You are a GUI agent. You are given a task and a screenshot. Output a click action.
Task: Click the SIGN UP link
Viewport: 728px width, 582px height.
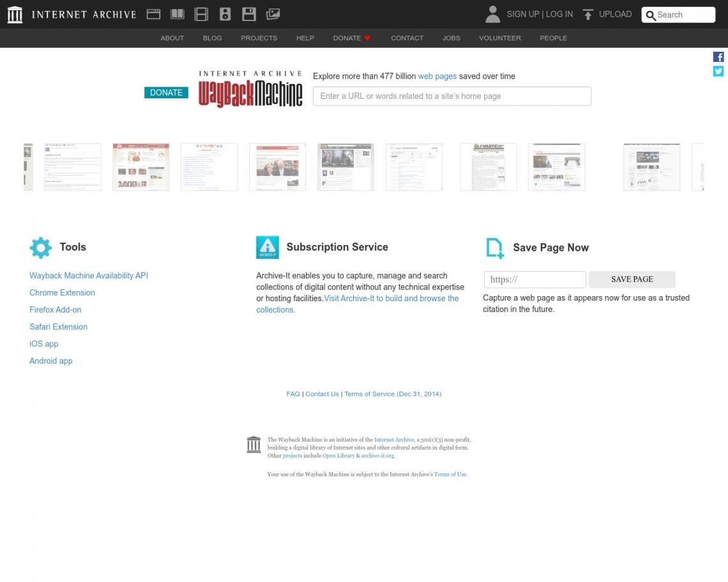tap(523, 15)
